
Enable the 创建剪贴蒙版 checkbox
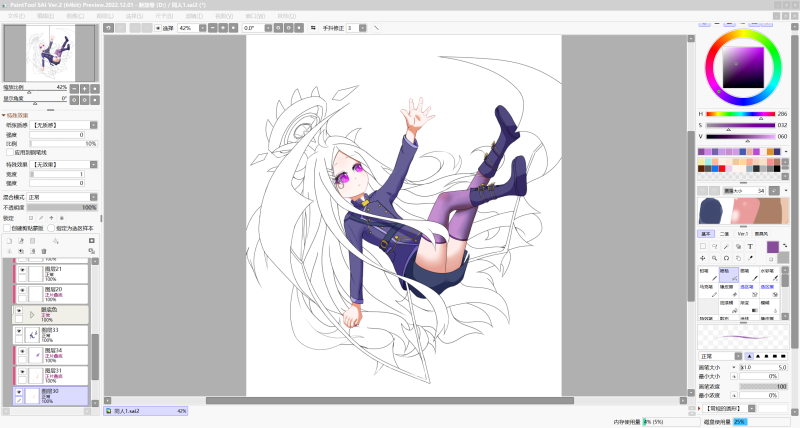[x=6, y=227]
